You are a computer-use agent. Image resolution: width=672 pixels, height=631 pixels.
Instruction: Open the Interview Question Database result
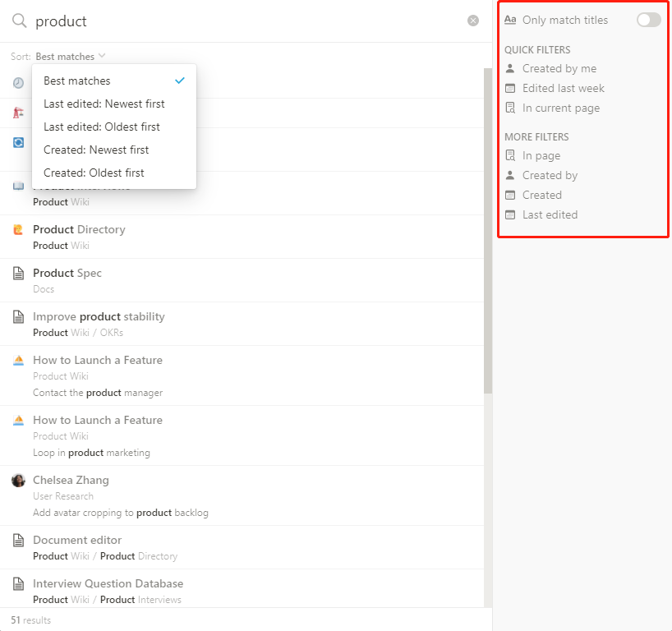tap(242, 588)
